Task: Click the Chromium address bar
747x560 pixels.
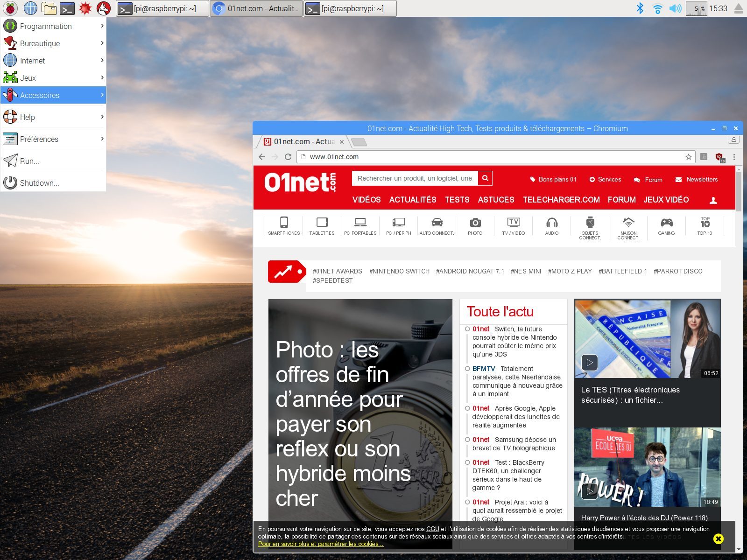Action: (495, 157)
